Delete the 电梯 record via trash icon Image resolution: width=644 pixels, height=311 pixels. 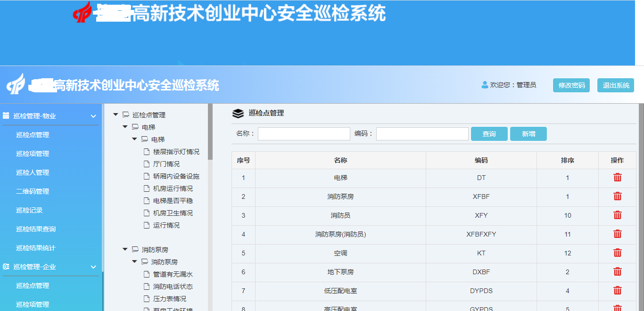pyautogui.click(x=617, y=178)
